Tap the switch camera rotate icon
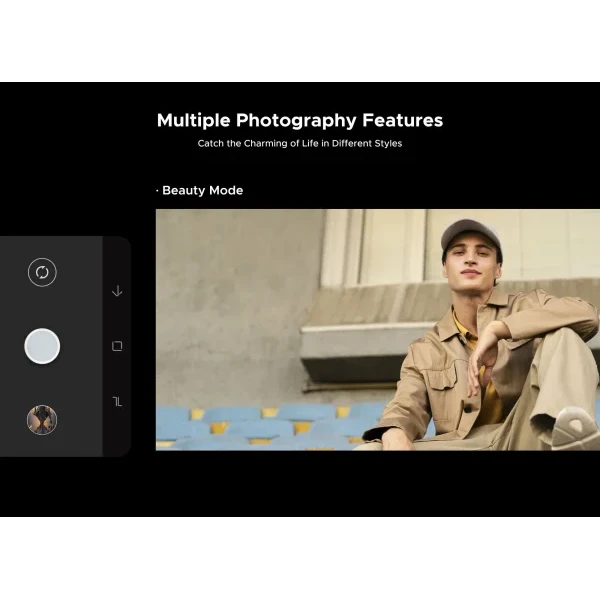The height and width of the screenshot is (600, 600). (42, 272)
